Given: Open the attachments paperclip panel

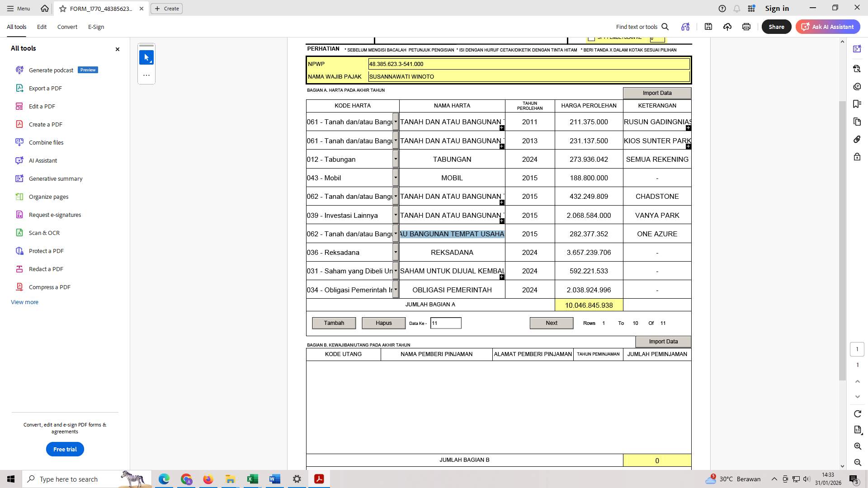Looking at the screenshot, I should [857, 139].
